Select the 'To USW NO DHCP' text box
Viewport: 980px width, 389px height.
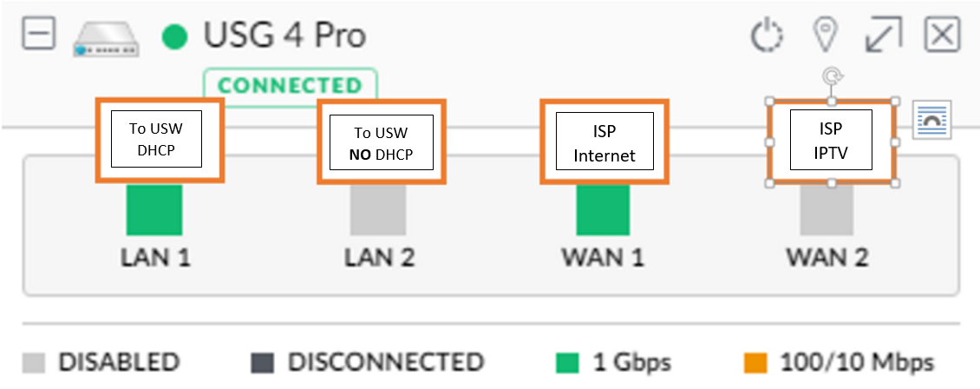tap(382, 142)
